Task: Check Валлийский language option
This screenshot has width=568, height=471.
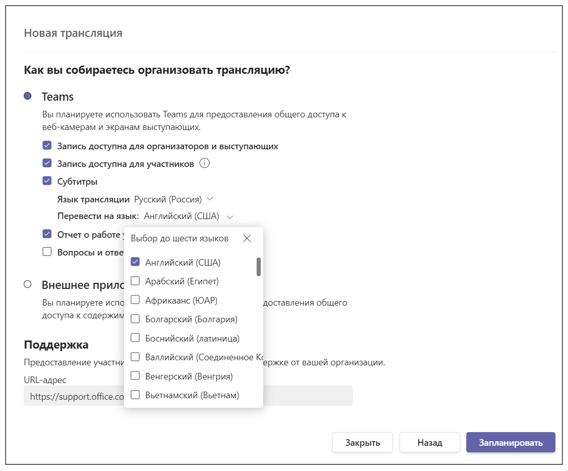Action: tap(135, 357)
